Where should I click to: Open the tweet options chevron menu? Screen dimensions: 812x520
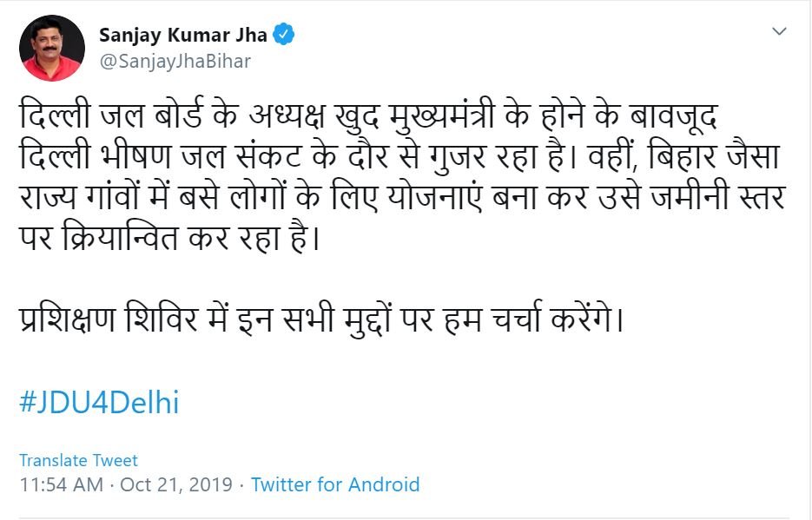pyautogui.click(x=779, y=32)
